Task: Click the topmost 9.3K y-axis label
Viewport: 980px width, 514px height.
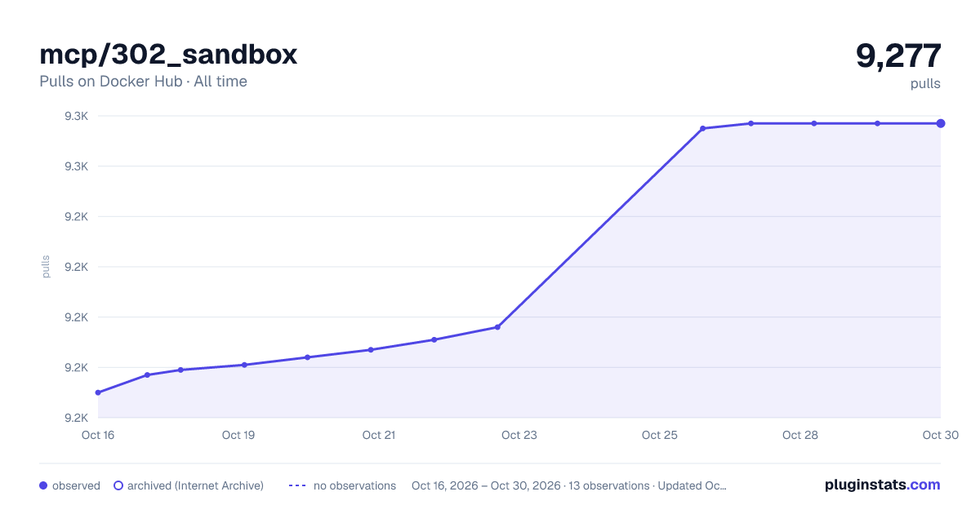Action: (x=77, y=116)
